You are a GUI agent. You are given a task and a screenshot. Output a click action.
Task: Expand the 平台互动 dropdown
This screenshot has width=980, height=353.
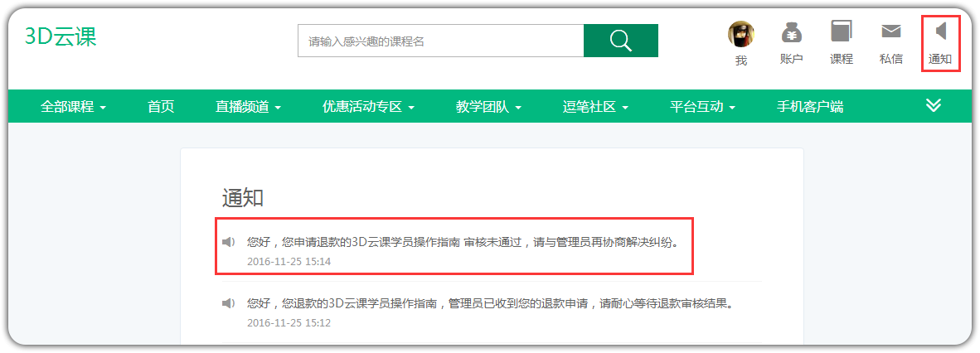(702, 107)
